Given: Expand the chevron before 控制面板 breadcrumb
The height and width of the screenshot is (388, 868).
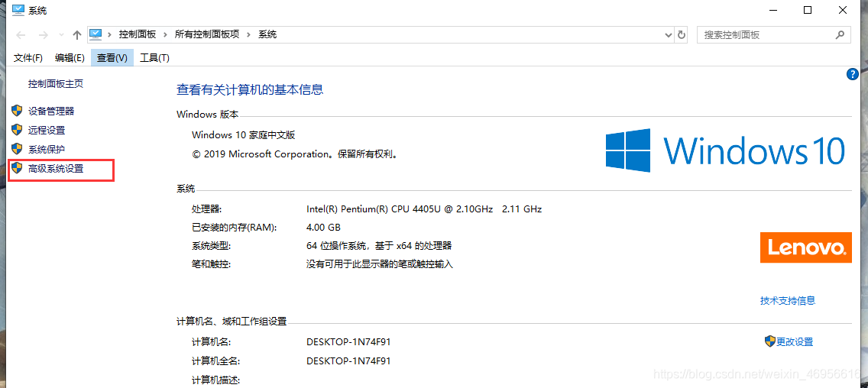Looking at the screenshot, I should coord(109,34).
